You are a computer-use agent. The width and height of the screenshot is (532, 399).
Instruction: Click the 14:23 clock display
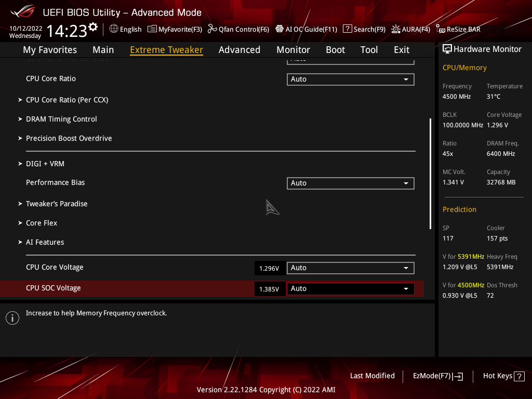[x=66, y=31]
